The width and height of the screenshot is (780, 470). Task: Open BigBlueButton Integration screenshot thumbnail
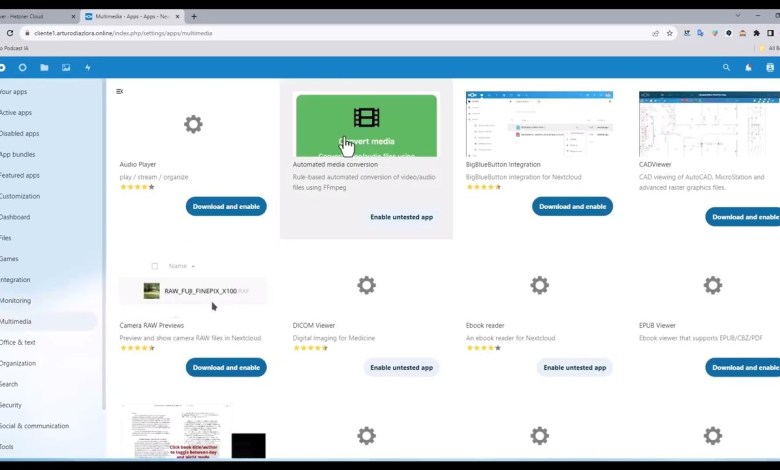(x=539, y=124)
